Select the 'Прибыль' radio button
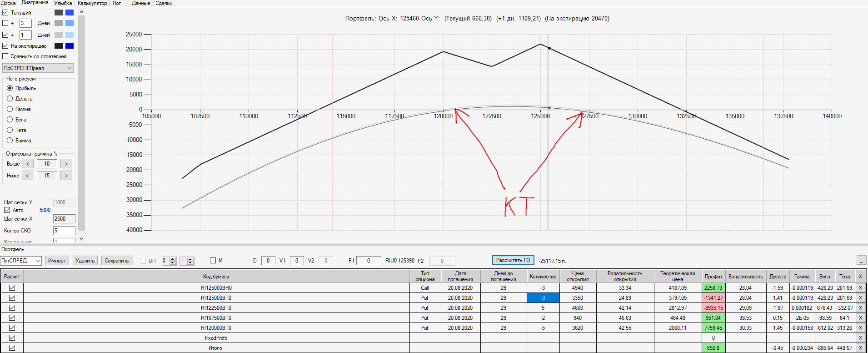 [10, 88]
